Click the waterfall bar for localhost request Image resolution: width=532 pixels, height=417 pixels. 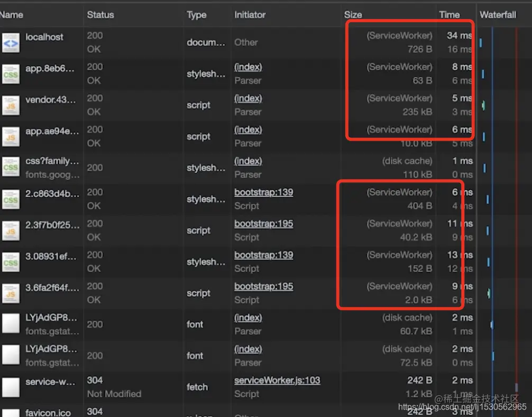tap(480, 43)
